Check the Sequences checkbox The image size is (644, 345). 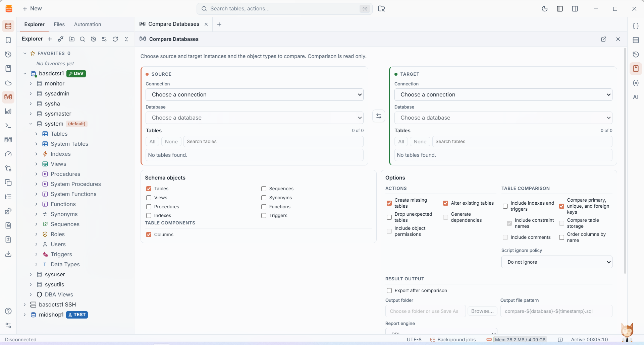(x=264, y=189)
